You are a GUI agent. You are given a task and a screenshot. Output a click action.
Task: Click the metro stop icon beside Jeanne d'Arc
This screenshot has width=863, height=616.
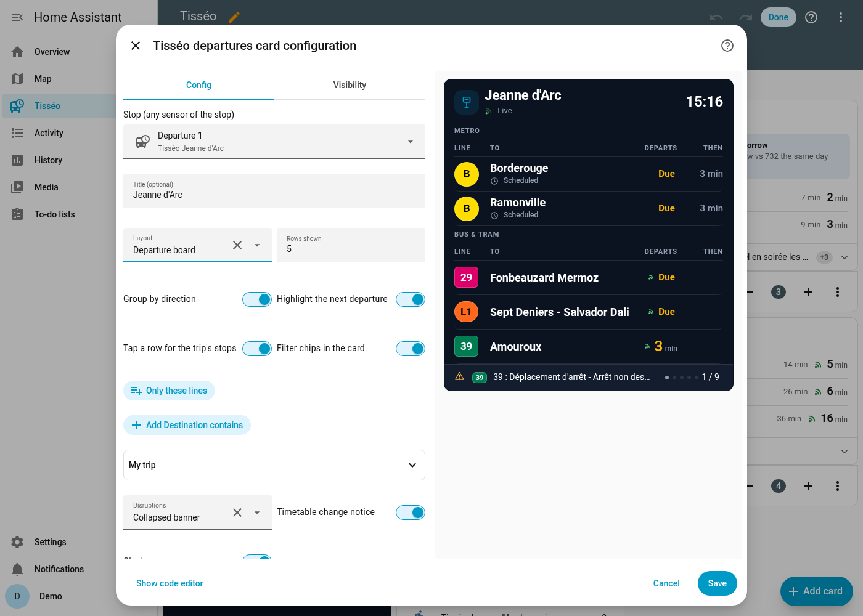[x=467, y=102]
